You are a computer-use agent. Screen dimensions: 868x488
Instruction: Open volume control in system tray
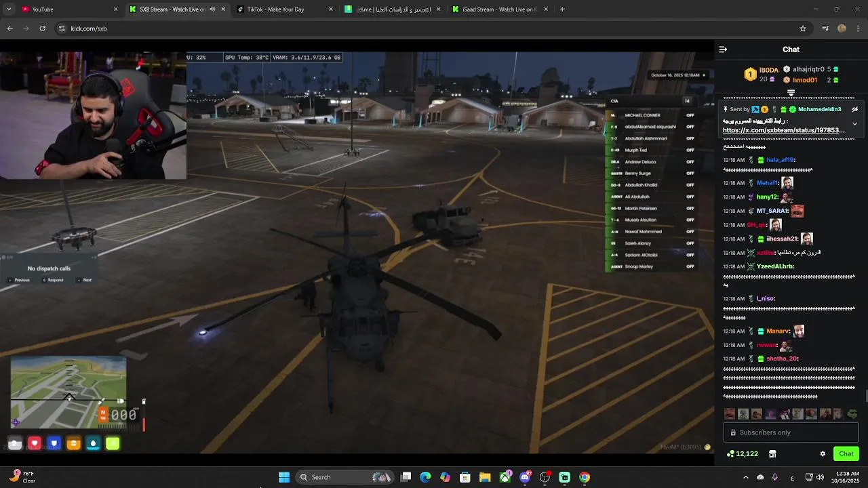click(x=820, y=477)
